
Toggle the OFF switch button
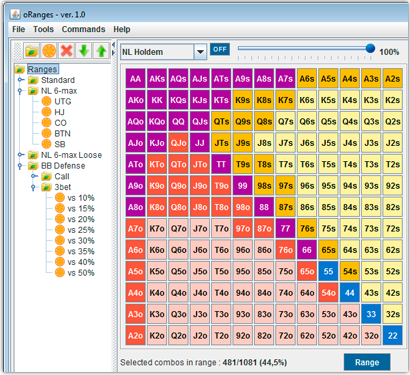(x=220, y=49)
